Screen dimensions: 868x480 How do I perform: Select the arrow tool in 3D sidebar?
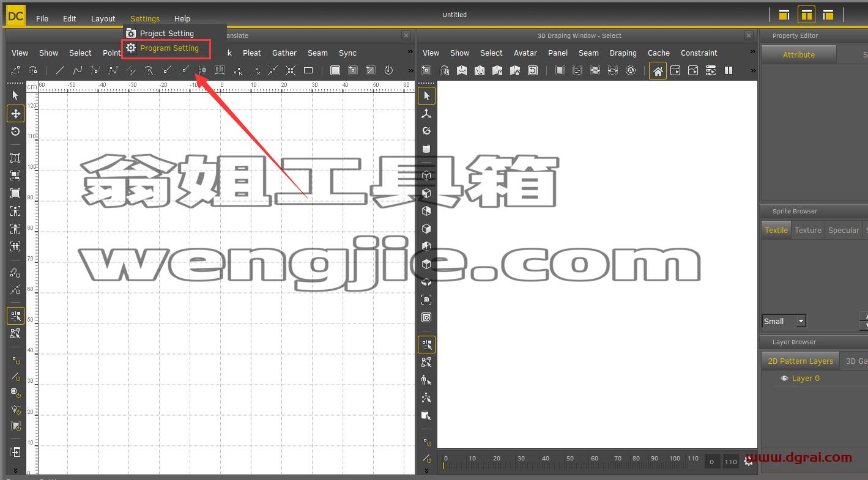click(x=426, y=95)
